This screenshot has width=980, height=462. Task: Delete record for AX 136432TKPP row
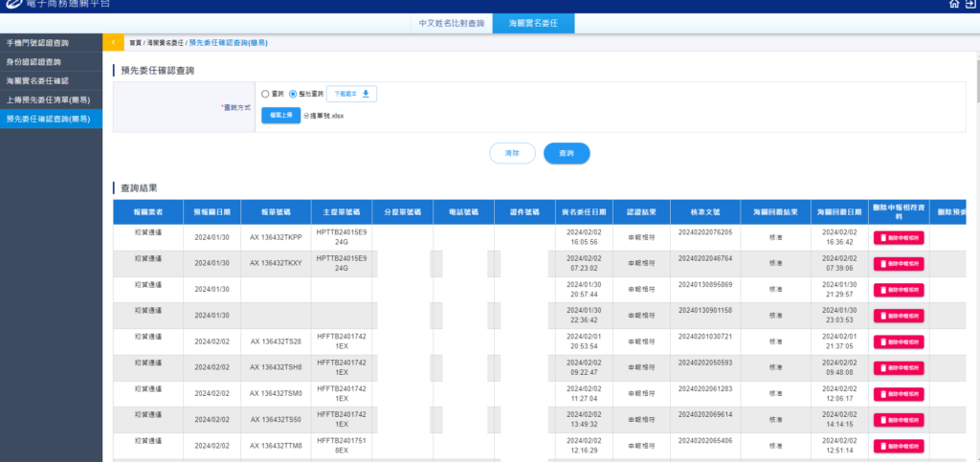click(898, 238)
